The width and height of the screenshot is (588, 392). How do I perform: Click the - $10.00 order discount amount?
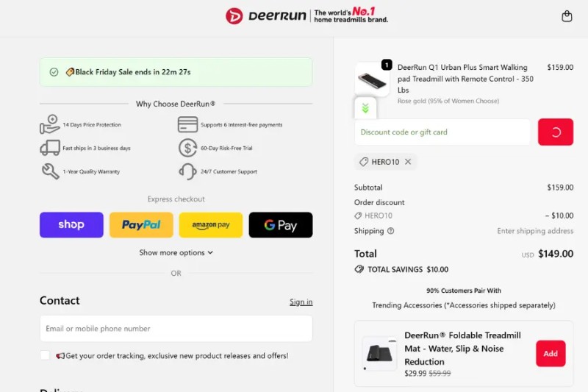(559, 215)
